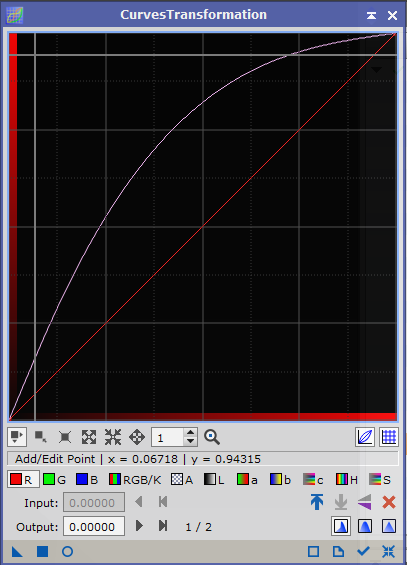Select the Pan mode icon

point(137,437)
